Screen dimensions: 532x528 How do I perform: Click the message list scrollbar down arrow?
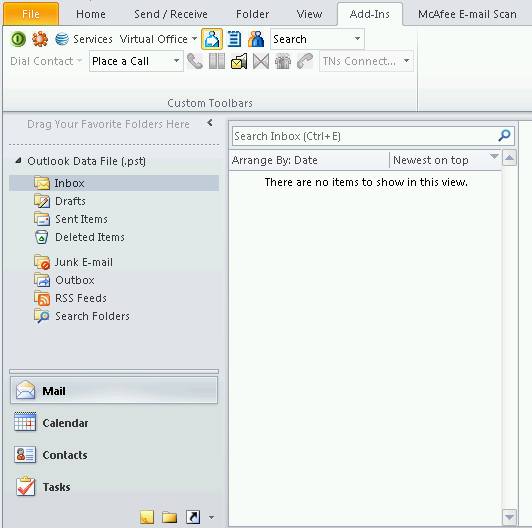coord(509,517)
